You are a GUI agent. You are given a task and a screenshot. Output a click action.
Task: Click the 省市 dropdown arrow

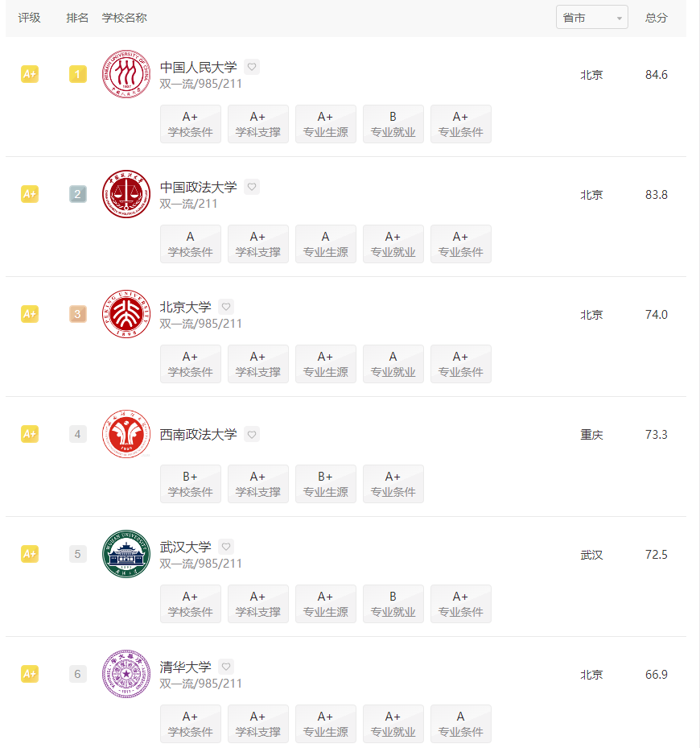(620, 19)
